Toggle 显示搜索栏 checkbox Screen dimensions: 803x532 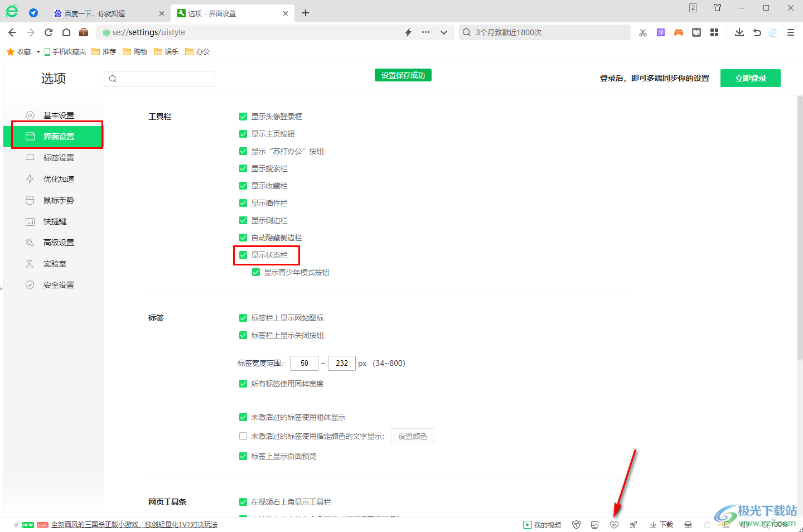coord(243,168)
